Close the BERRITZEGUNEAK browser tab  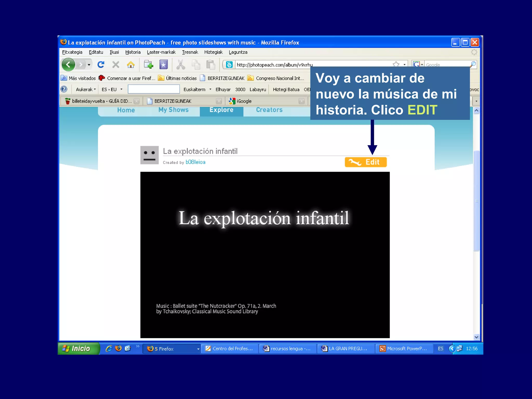click(x=219, y=101)
